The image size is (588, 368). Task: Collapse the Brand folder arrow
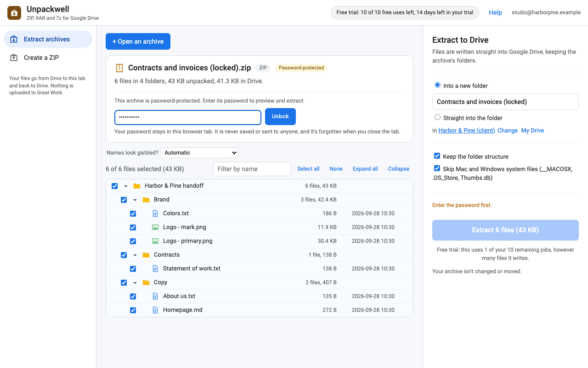click(135, 200)
